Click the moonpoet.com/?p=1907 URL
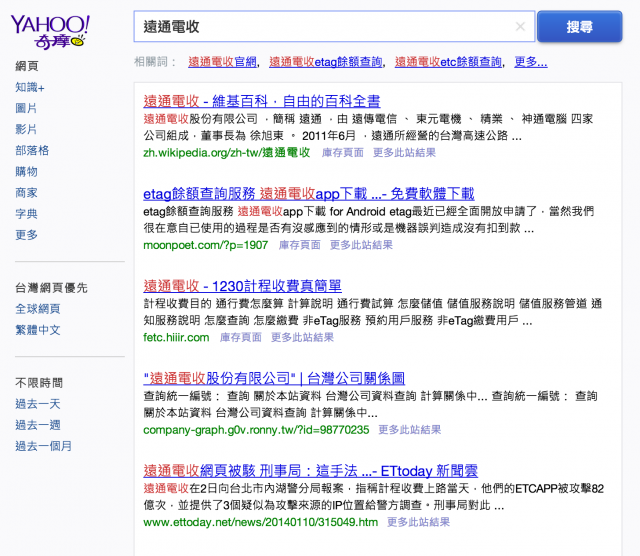 point(205,245)
